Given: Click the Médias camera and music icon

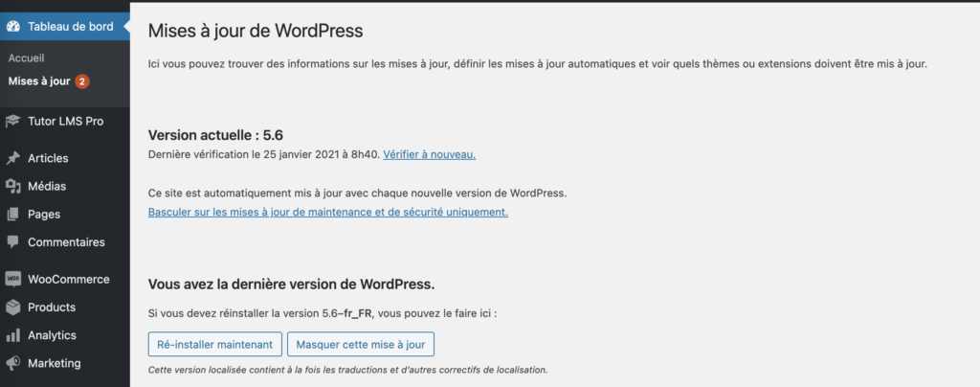Looking at the screenshot, I should pos(13,186).
